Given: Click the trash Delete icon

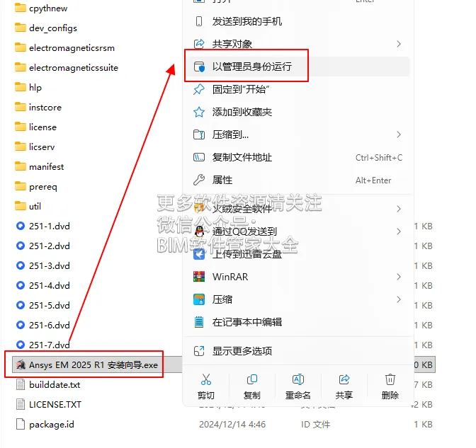Looking at the screenshot, I should click(x=390, y=379).
